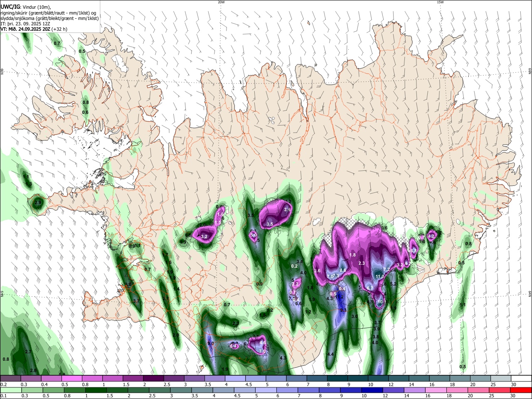Image resolution: width=532 pixels, height=399 pixels.
Task: Select the darkest green 1 rain legend swatch
Action: tap(96, 390)
